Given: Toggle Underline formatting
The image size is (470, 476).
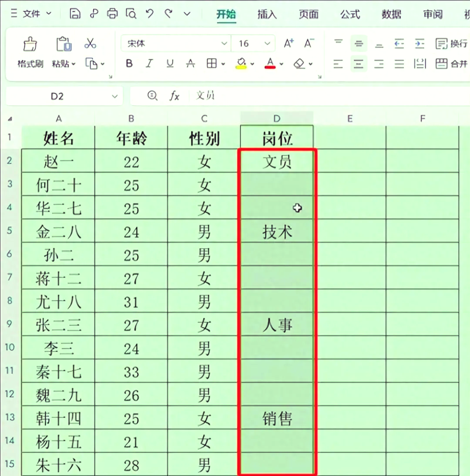Looking at the screenshot, I should [x=170, y=64].
